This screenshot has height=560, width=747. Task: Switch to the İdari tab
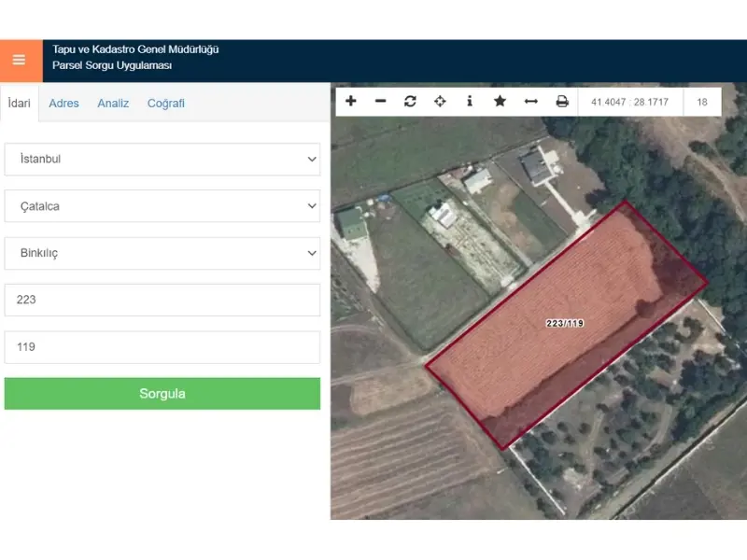pyautogui.click(x=20, y=104)
